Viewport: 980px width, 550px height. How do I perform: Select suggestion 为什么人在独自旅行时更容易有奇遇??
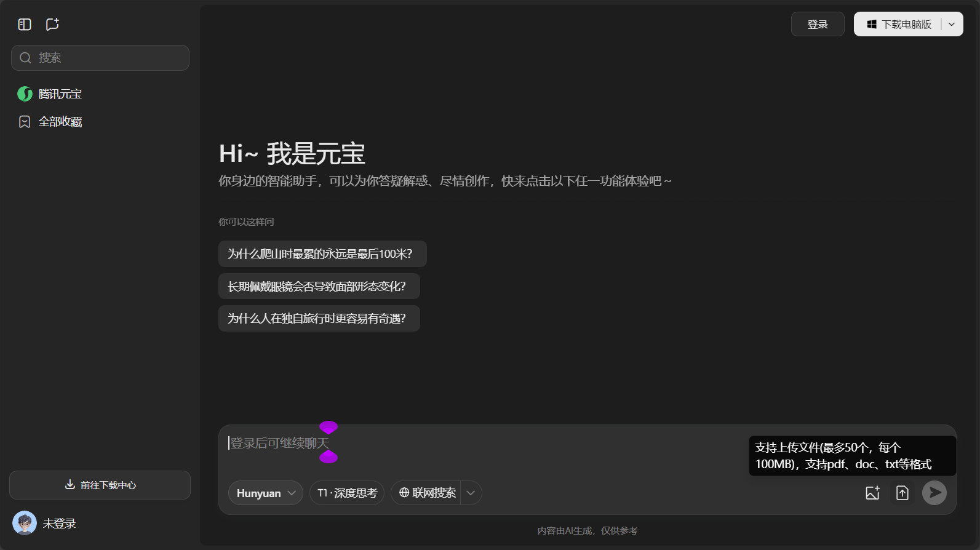[x=319, y=319]
